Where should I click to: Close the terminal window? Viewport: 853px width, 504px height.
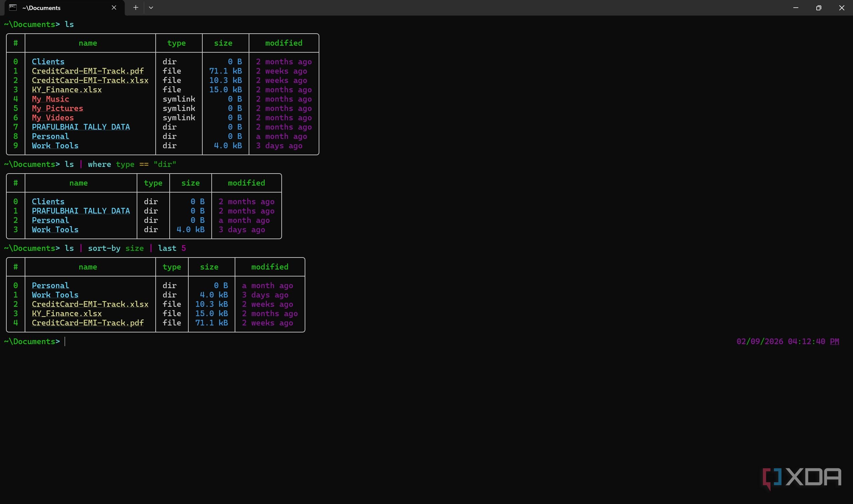841,7
